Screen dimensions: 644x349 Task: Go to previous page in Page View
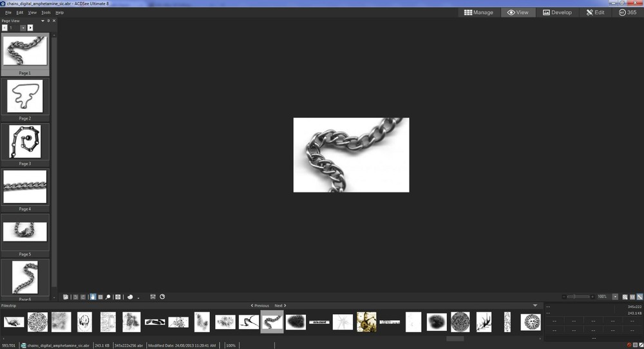pyautogui.click(x=5, y=28)
